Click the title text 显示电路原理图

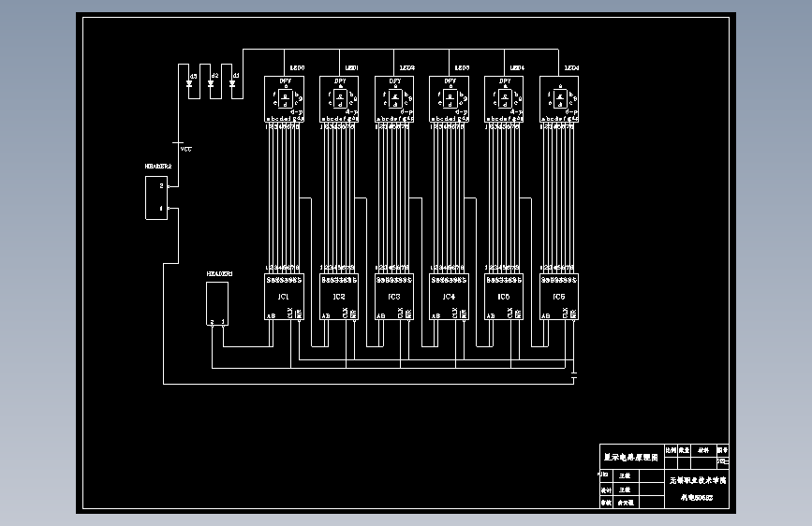tap(630, 457)
